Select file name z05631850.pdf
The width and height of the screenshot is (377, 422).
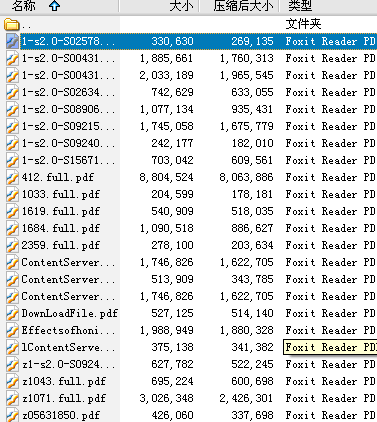pyautogui.click(x=61, y=415)
